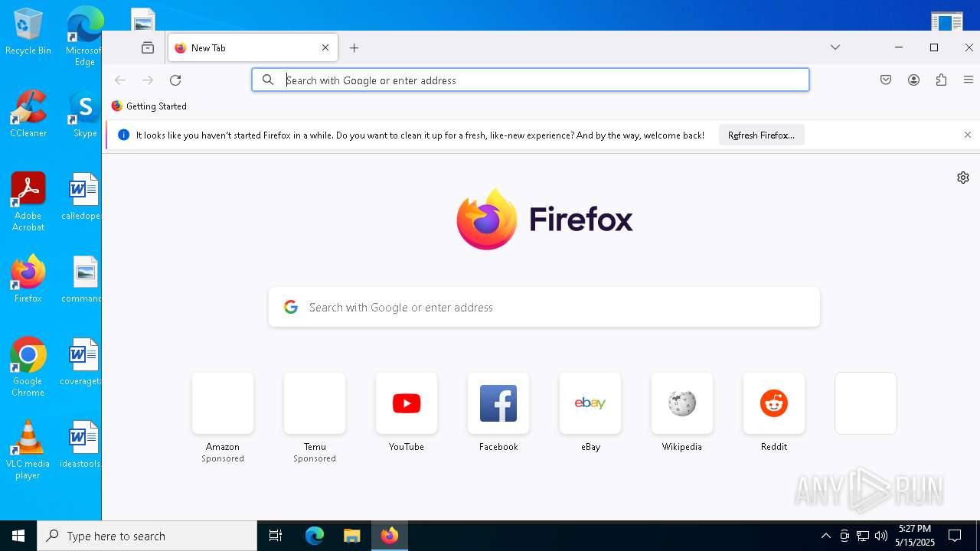980x551 pixels.
Task: Click the Refresh Firefox button
Action: point(761,135)
